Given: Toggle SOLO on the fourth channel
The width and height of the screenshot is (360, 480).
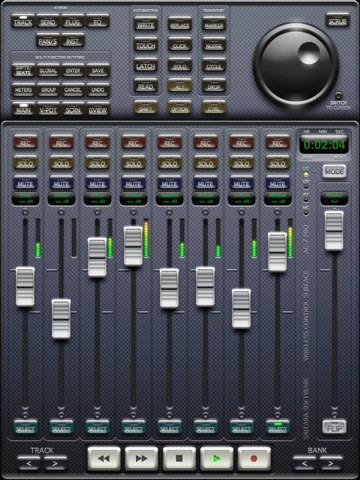Looking at the screenshot, I should pos(133,163).
